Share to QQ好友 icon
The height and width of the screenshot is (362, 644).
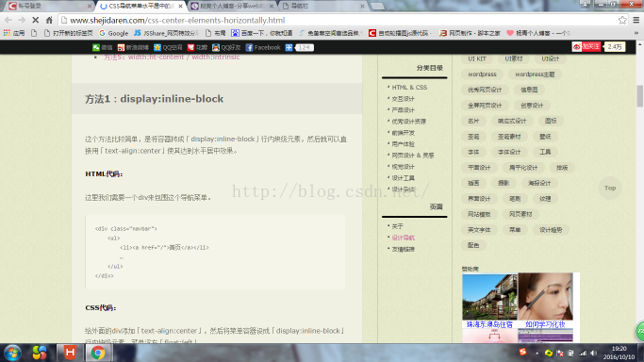(x=226, y=48)
